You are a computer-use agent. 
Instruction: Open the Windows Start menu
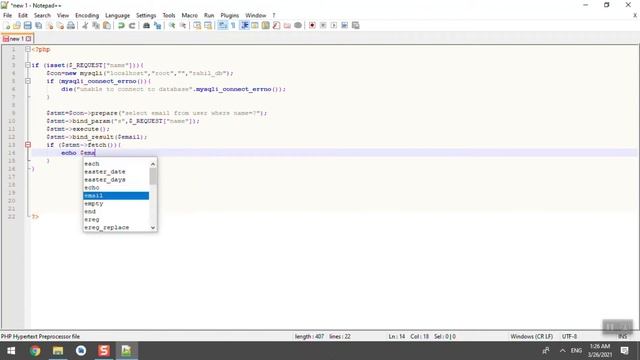(11, 351)
